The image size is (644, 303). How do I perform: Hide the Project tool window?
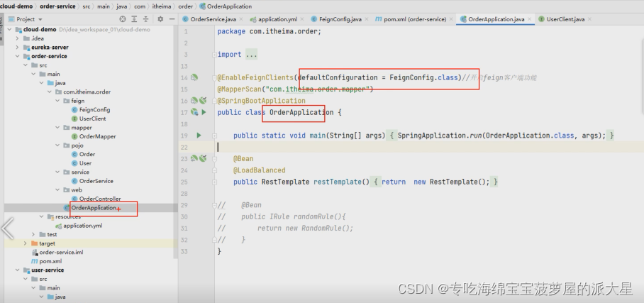click(172, 19)
